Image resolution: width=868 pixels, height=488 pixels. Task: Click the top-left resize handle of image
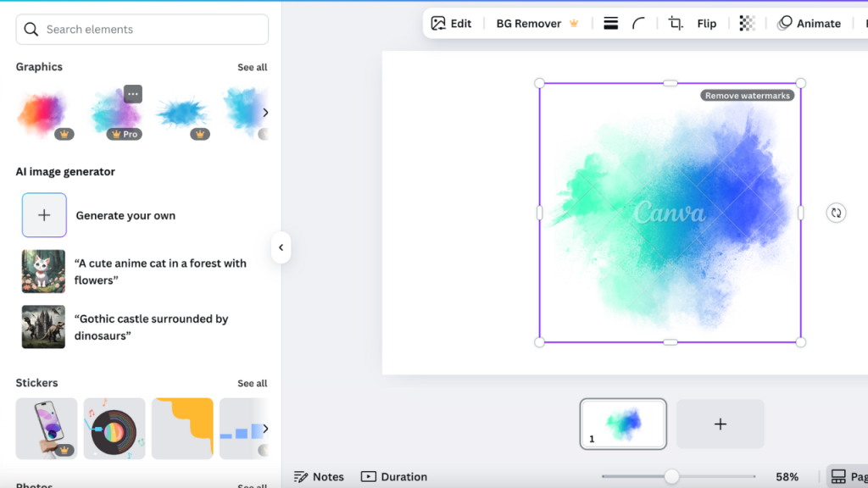tap(540, 84)
